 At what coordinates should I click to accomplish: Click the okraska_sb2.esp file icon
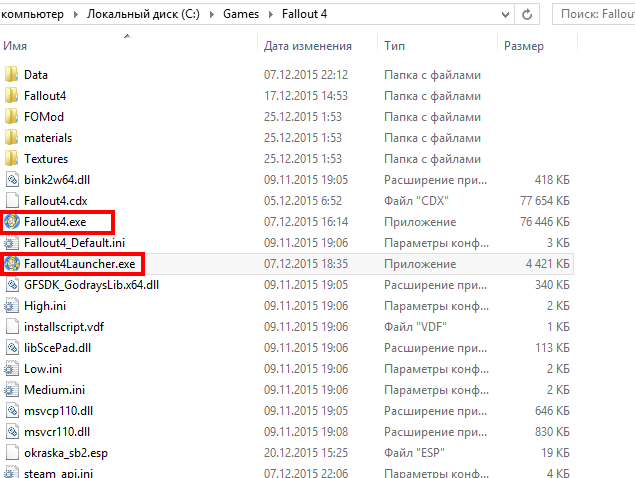click(x=12, y=453)
